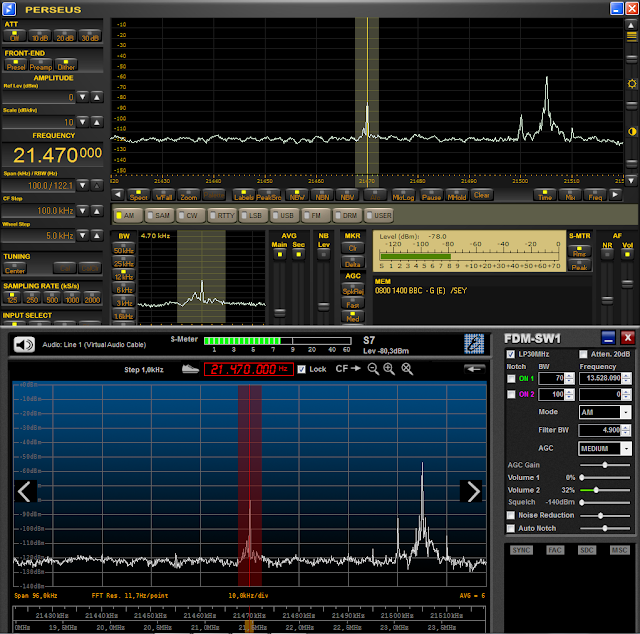Toggle the Preamp front-end button

tap(40, 65)
